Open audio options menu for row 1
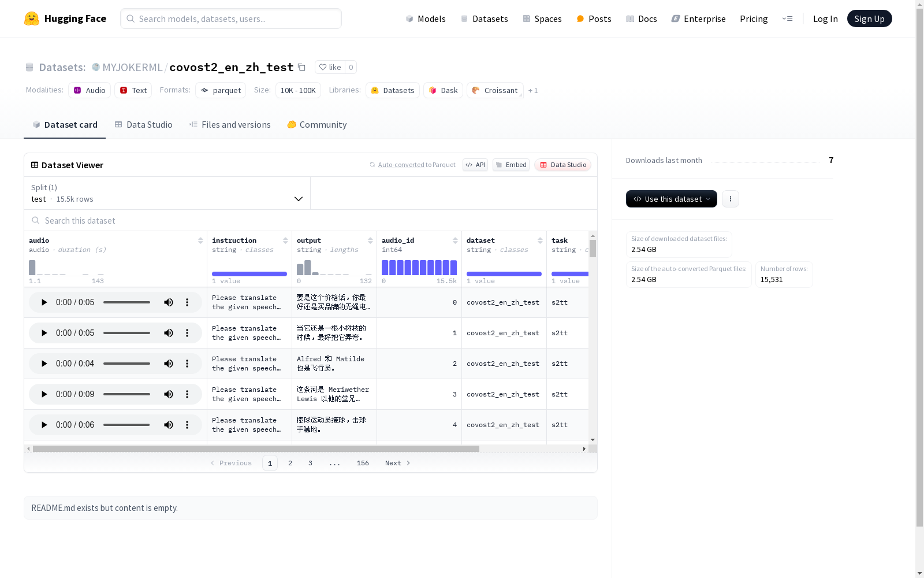Screen dimensions: 924x578 187,333
